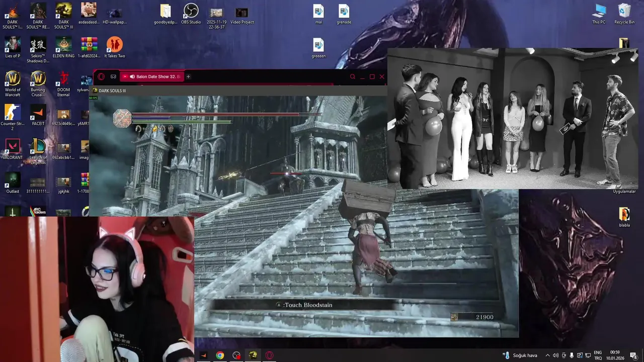
Task: Click the streamer webcam overlay
Action: pos(97,289)
